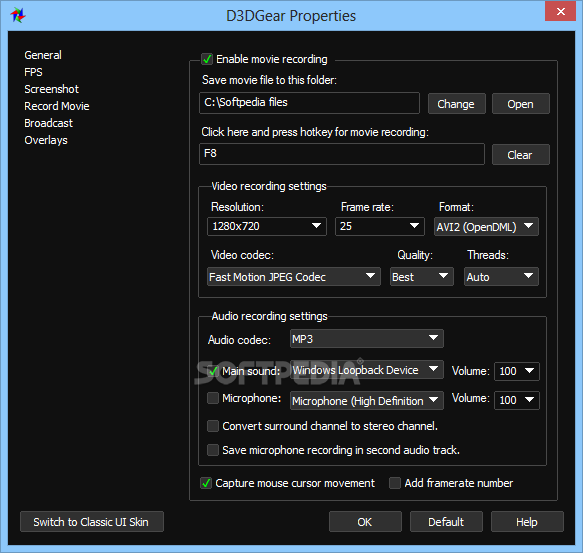Check Save microphone recording in second track
Viewport: 583px width, 553px height.
click(x=213, y=450)
